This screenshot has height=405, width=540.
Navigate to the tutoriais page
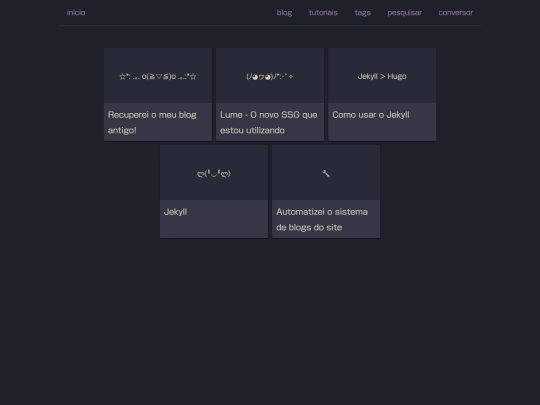point(323,13)
